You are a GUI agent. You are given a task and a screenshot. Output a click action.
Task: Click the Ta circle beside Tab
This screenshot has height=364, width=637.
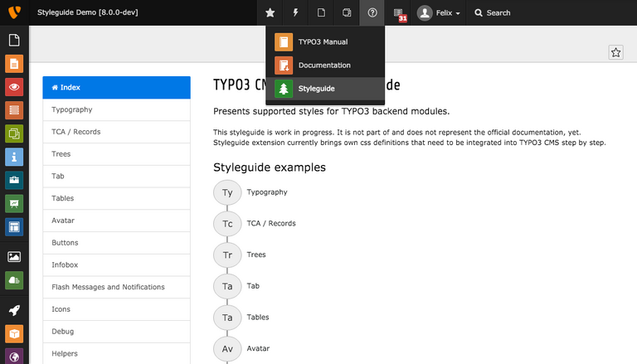[x=227, y=286]
